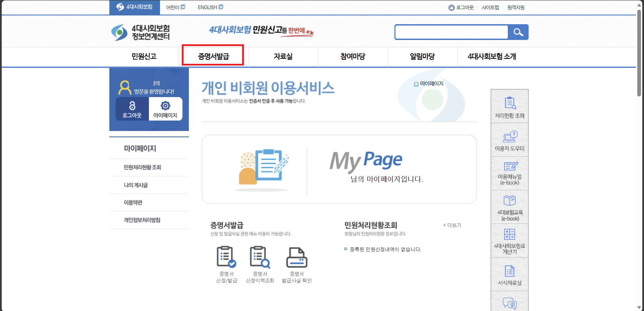644x311 pixels.
Task: Click the search magnifier button
Action: [518, 32]
